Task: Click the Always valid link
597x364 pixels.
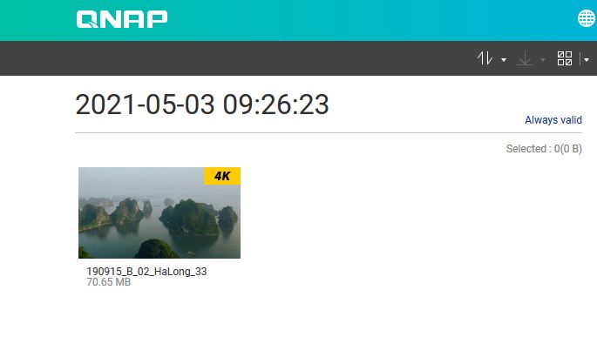Action: (553, 120)
